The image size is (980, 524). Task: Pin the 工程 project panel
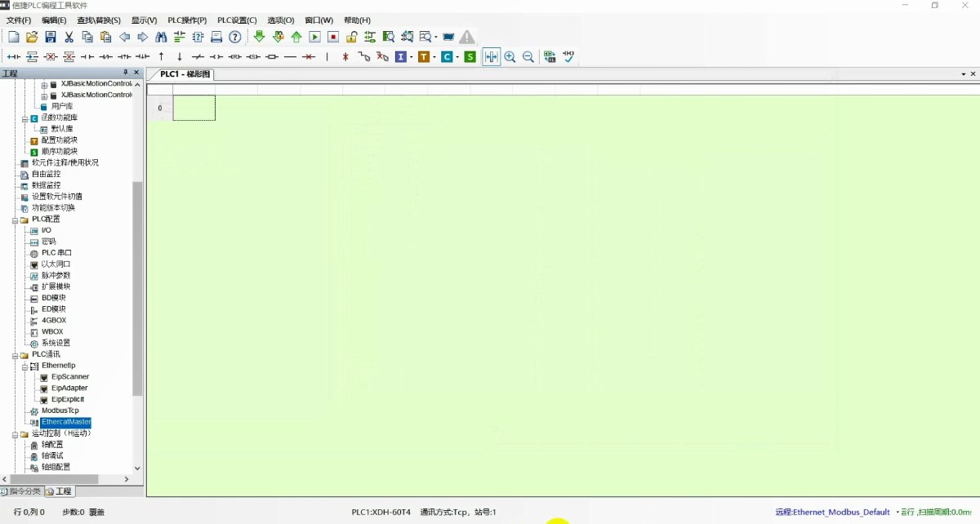click(125, 73)
